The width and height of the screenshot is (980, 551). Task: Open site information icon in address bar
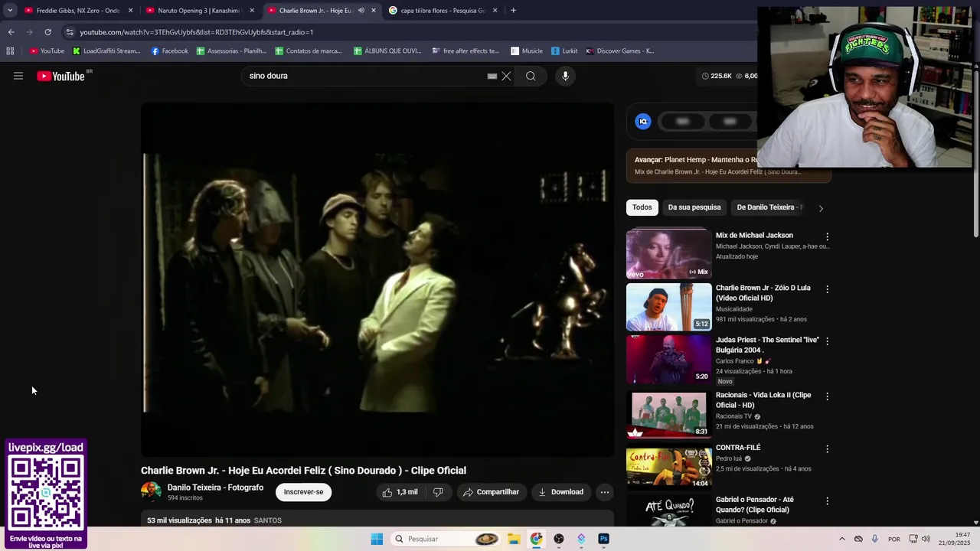[x=70, y=32]
